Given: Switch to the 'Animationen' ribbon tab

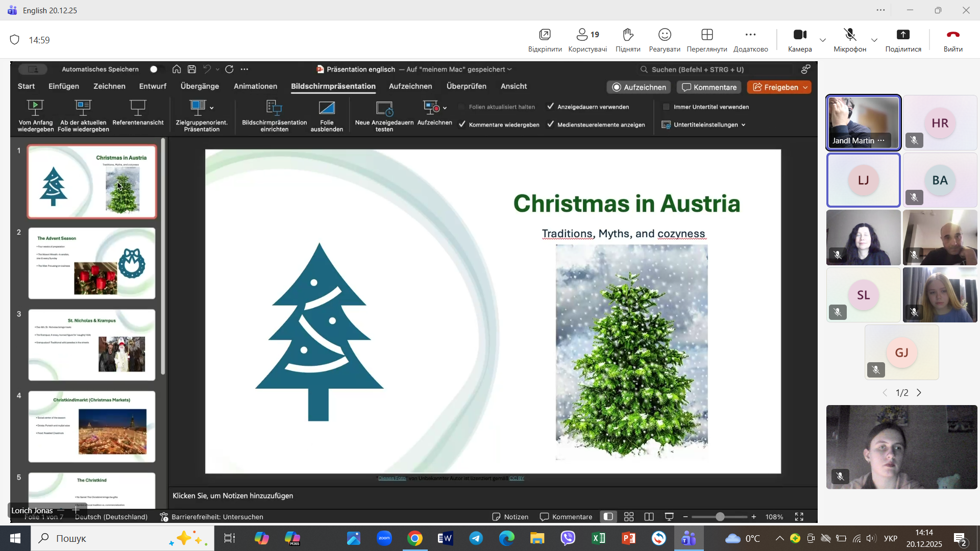Looking at the screenshot, I should 255,86.
